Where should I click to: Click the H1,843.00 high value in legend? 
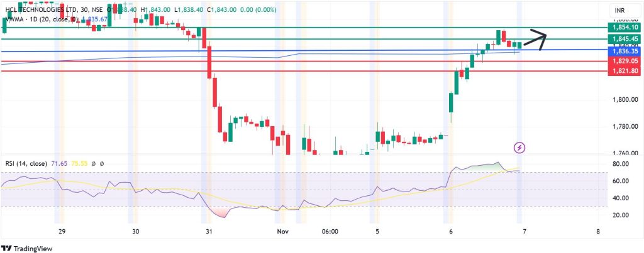point(155,9)
